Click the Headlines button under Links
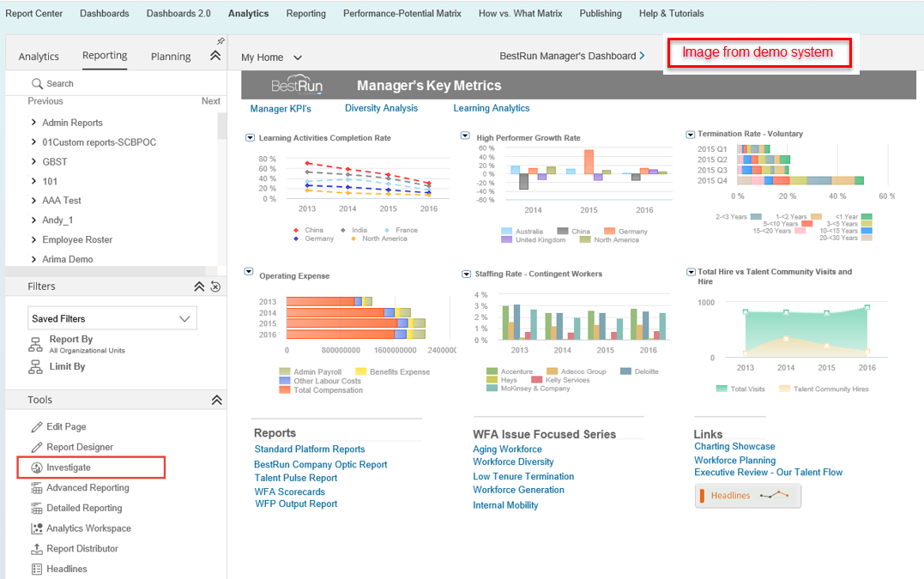Image resolution: width=924 pixels, height=579 pixels. [x=748, y=496]
